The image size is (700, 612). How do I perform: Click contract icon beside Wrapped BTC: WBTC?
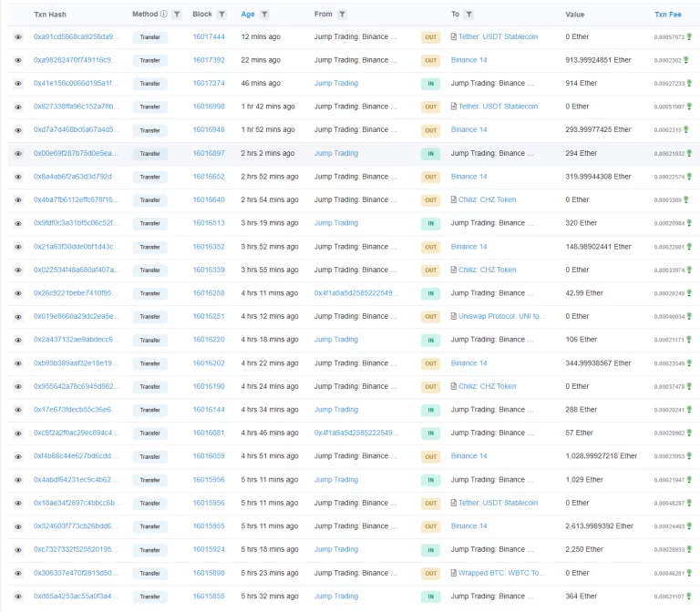coord(454,573)
